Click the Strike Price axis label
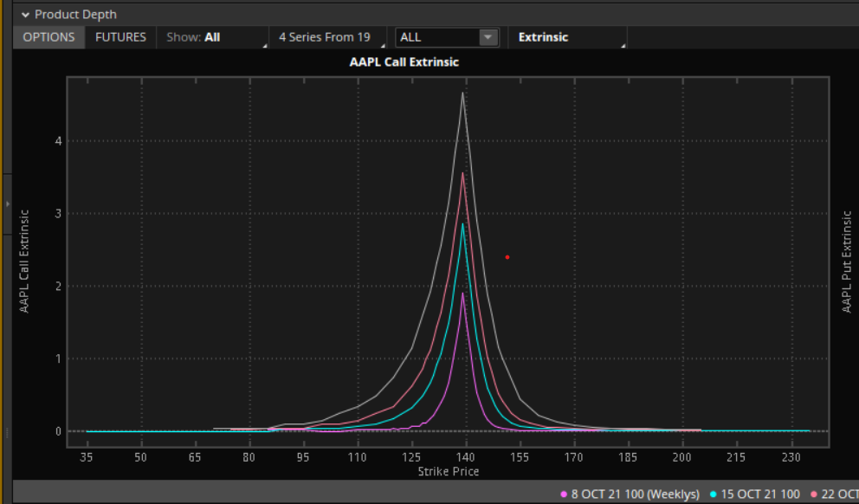The height and width of the screenshot is (504, 859). (x=448, y=472)
